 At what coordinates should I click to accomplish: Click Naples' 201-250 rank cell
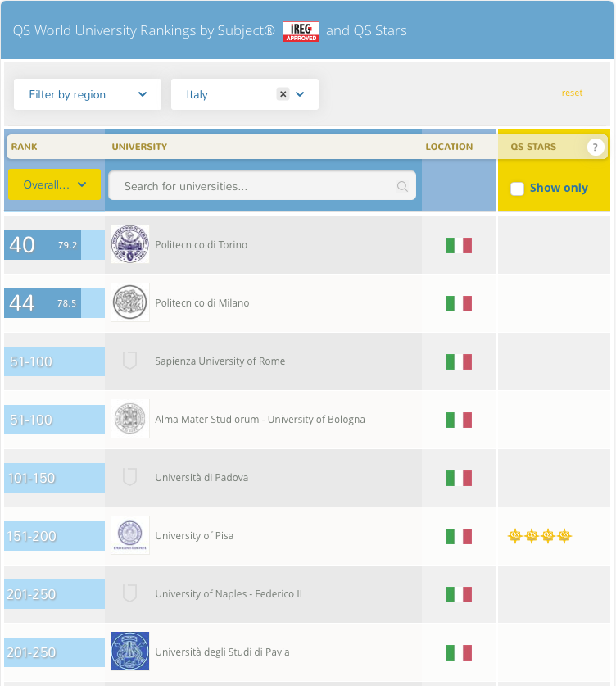coord(54,594)
